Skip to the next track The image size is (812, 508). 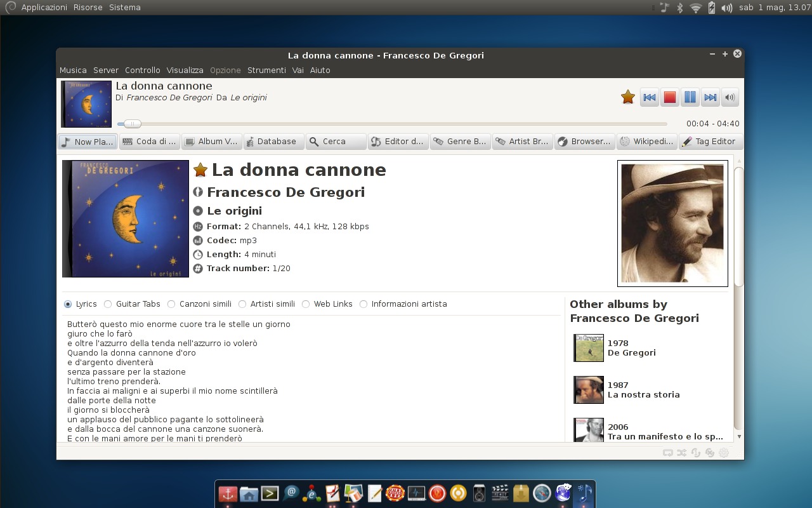(710, 97)
